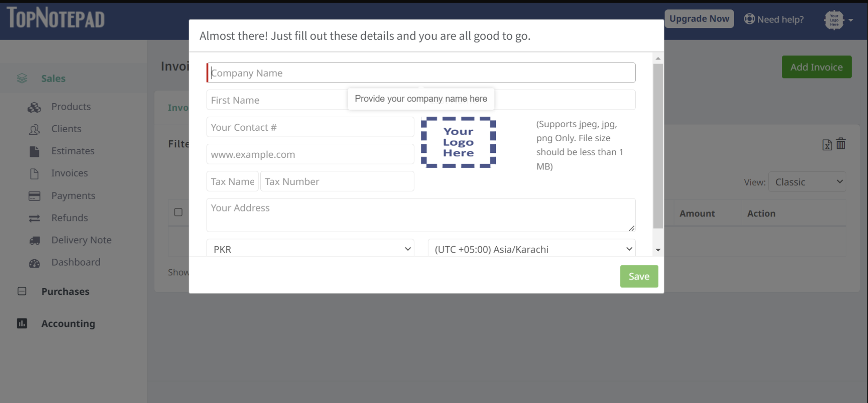This screenshot has width=868, height=403.
Task: Open the Payments menu item
Action: 73,196
